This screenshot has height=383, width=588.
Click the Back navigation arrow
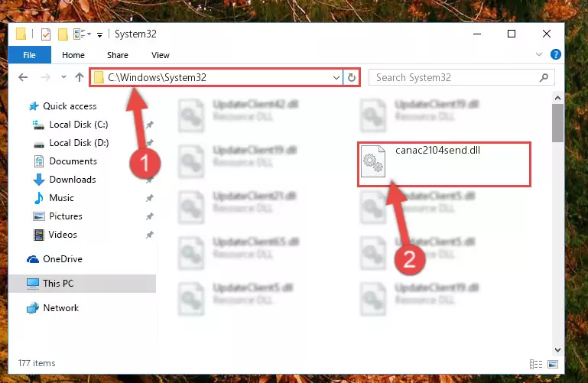click(23, 77)
